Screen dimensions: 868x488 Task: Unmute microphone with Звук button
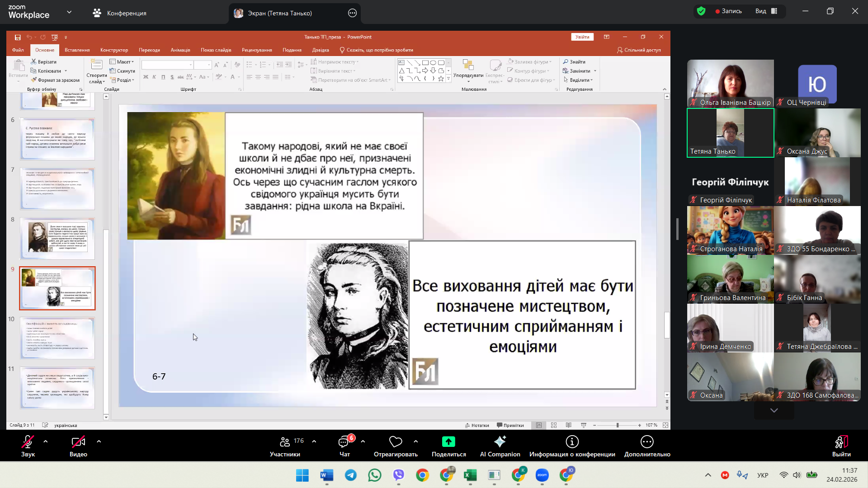pos(28,446)
